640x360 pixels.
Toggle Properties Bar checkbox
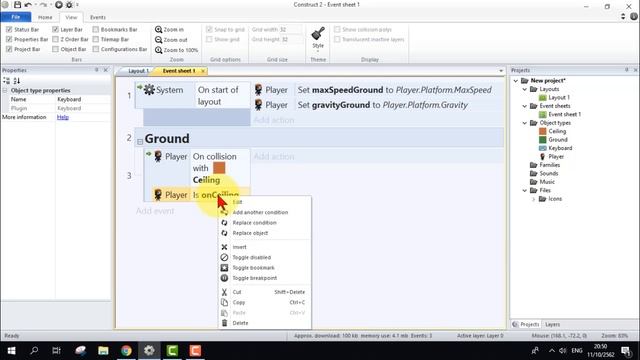(9, 39)
